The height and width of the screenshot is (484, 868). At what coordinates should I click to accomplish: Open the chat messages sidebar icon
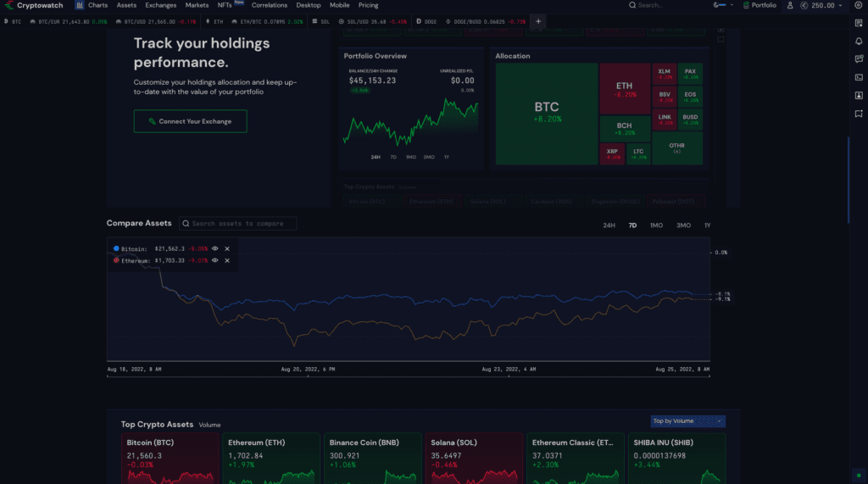pyautogui.click(x=859, y=59)
